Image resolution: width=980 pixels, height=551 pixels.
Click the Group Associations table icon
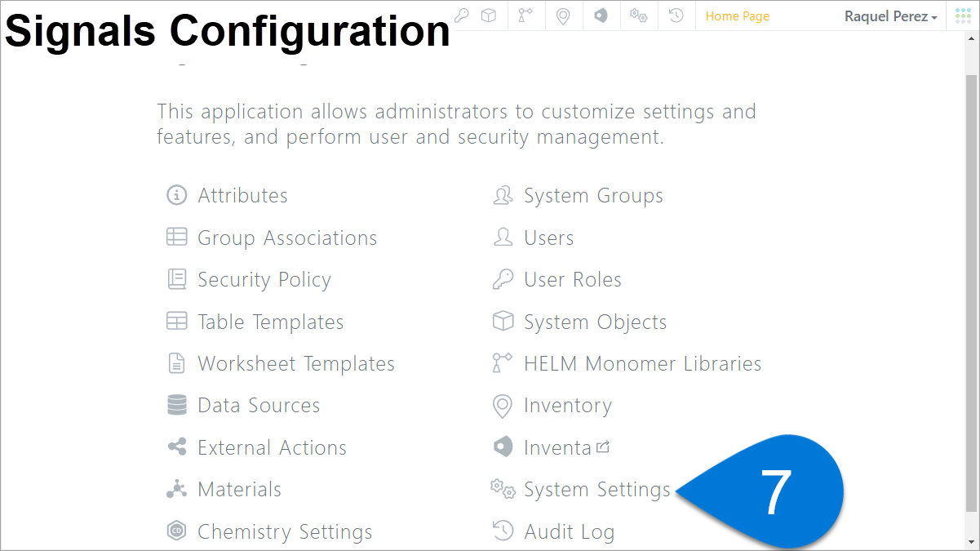pyautogui.click(x=176, y=238)
